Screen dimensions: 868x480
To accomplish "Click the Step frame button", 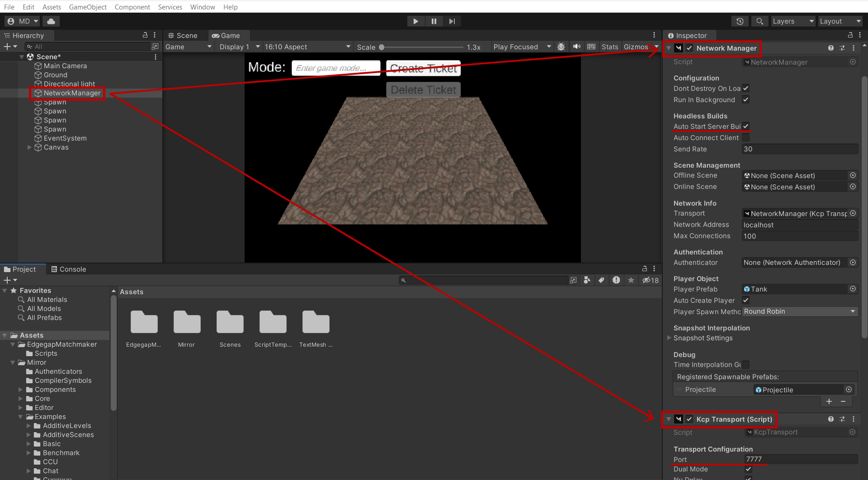I will [x=452, y=21].
